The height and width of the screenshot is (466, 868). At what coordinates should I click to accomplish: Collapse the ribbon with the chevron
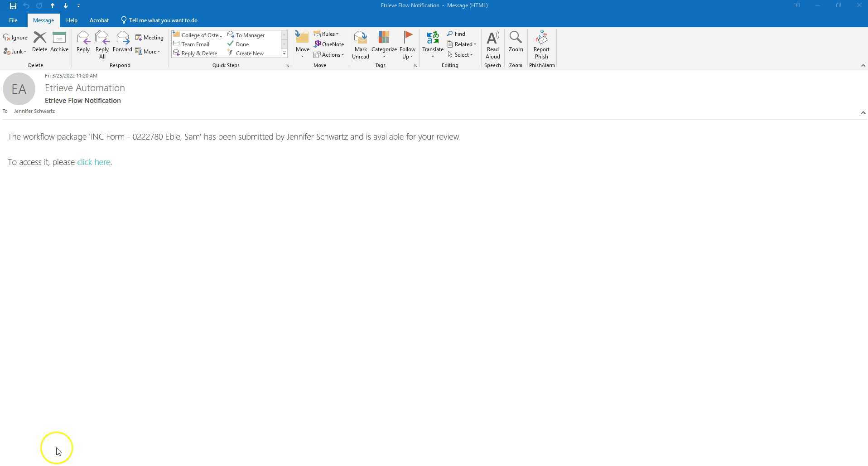click(863, 66)
